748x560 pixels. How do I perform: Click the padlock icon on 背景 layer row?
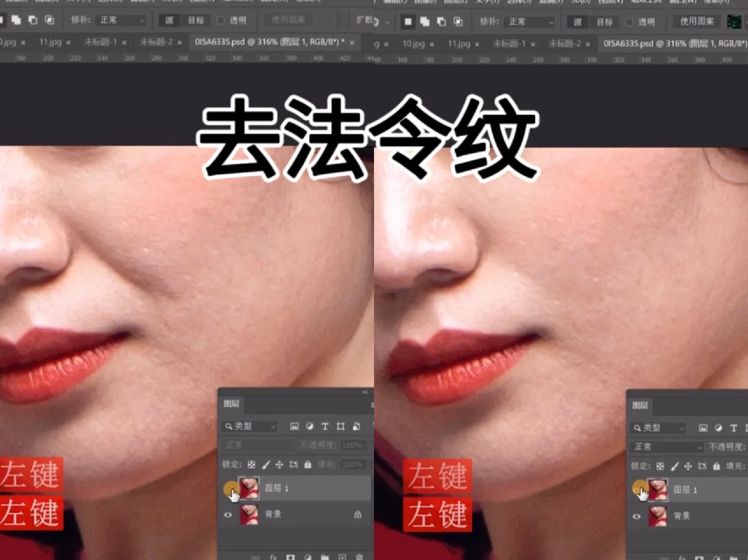click(x=358, y=514)
